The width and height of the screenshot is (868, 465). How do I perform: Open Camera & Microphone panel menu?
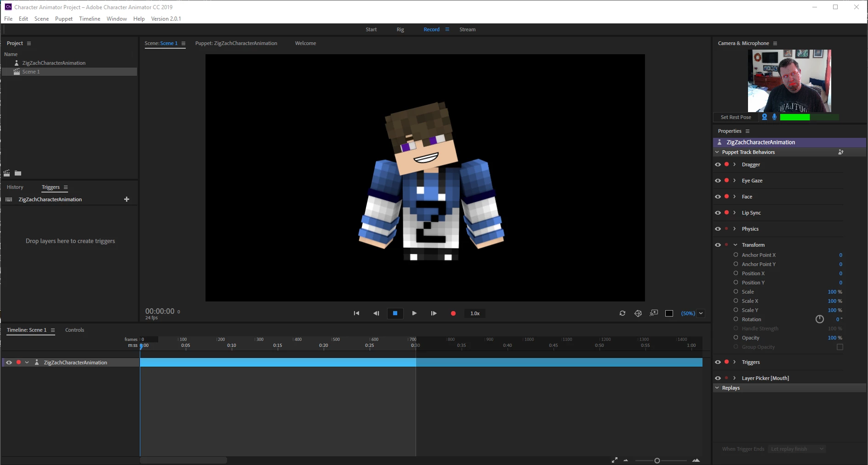pyautogui.click(x=775, y=43)
